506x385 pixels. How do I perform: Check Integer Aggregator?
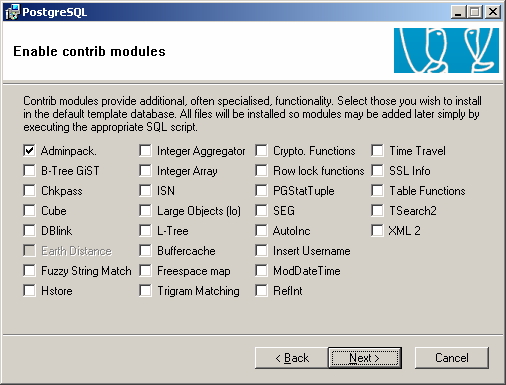tap(145, 151)
